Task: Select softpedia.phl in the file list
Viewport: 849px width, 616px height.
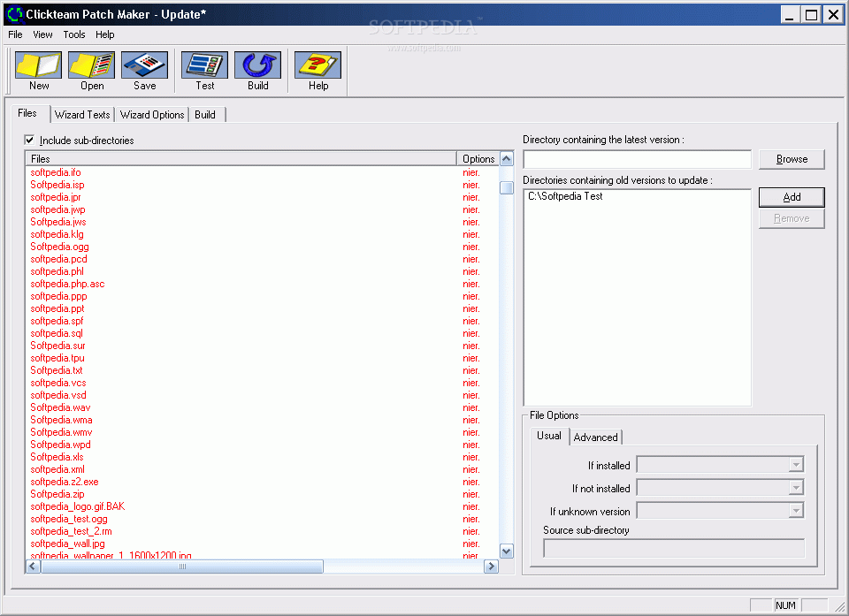Action: (57, 271)
